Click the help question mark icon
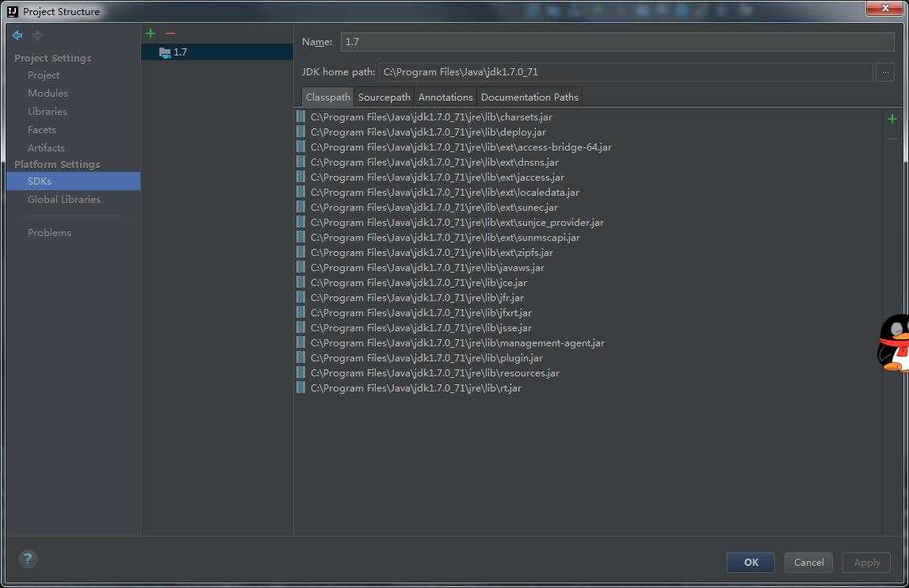Image resolution: width=909 pixels, height=588 pixels. [28, 559]
